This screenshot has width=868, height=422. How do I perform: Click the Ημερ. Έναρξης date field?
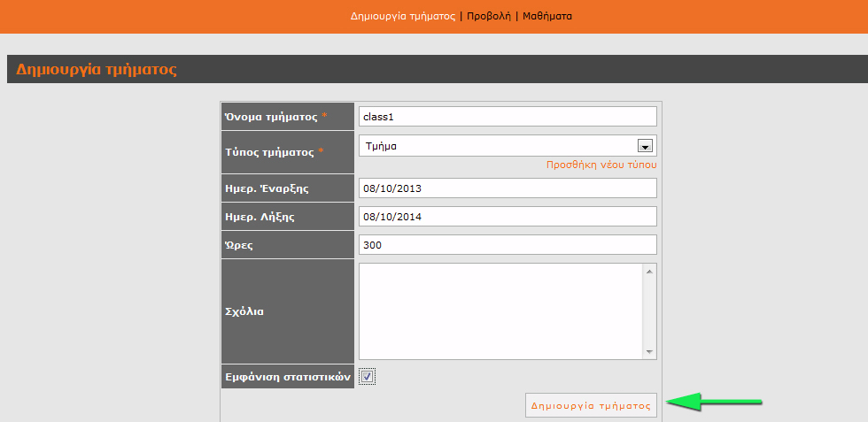click(508, 188)
